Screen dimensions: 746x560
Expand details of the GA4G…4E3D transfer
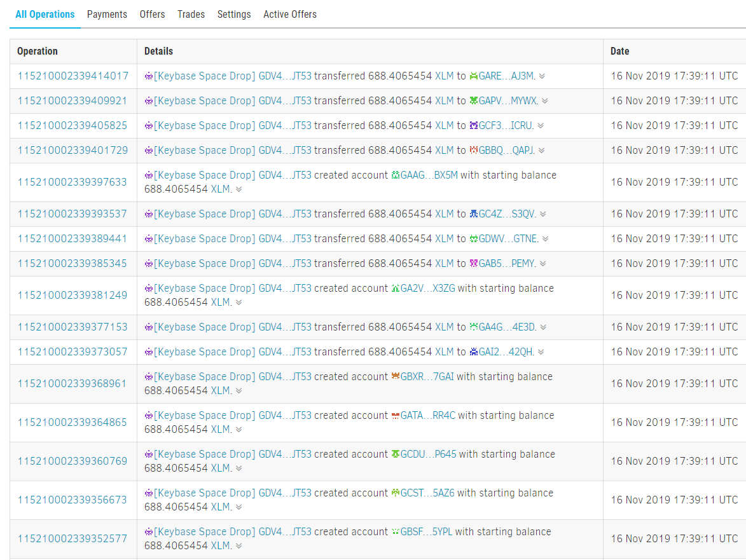coord(543,327)
